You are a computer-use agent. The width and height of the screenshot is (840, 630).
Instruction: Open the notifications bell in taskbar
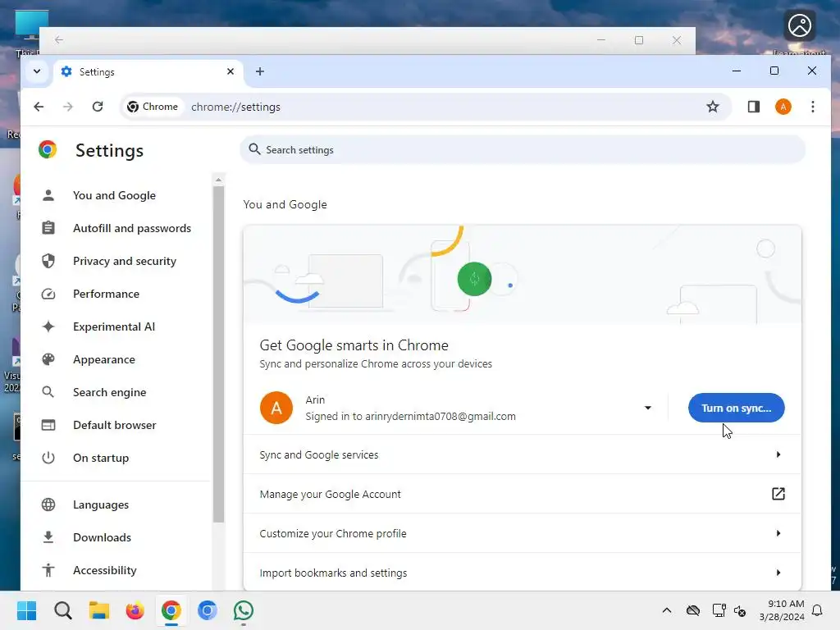pyautogui.click(x=818, y=610)
